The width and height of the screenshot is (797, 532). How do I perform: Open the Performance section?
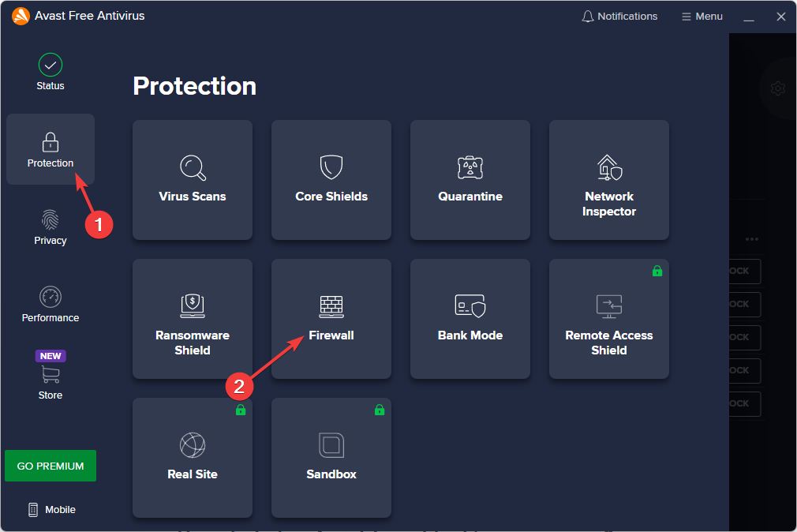(x=51, y=304)
